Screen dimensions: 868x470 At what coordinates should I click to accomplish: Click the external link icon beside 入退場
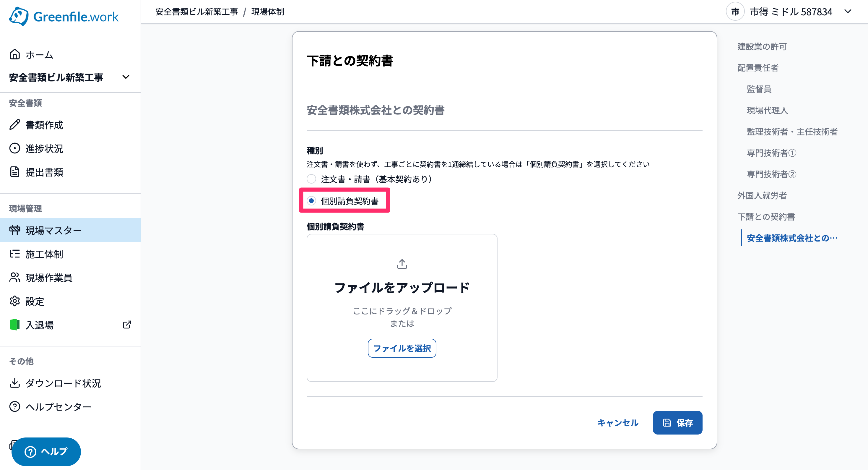click(x=127, y=325)
